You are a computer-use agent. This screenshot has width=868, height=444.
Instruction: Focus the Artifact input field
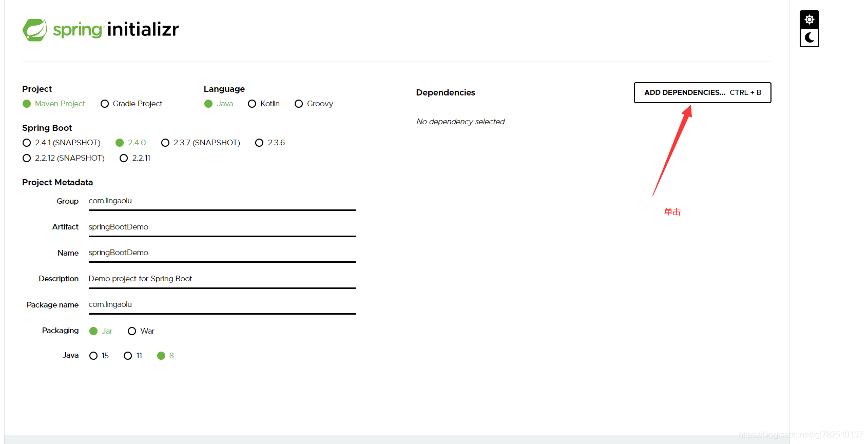pyautogui.click(x=222, y=227)
